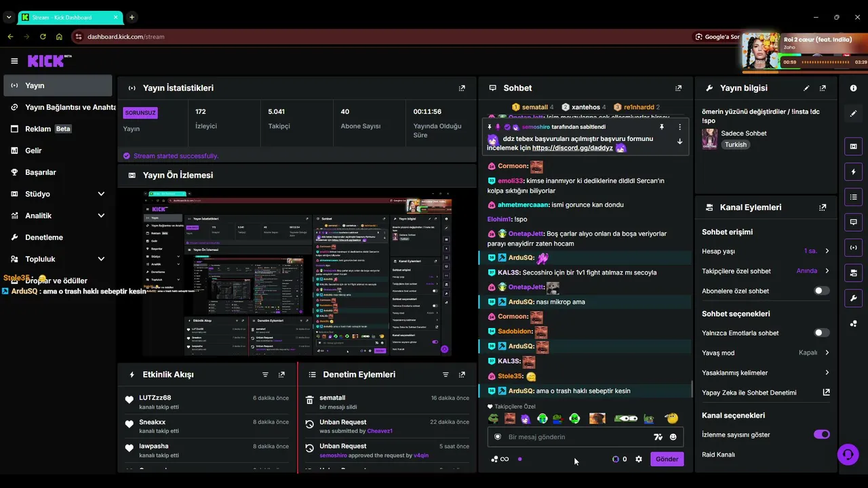Pop out the Sohbet chat panel
868x488 pixels.
point(678,88)
